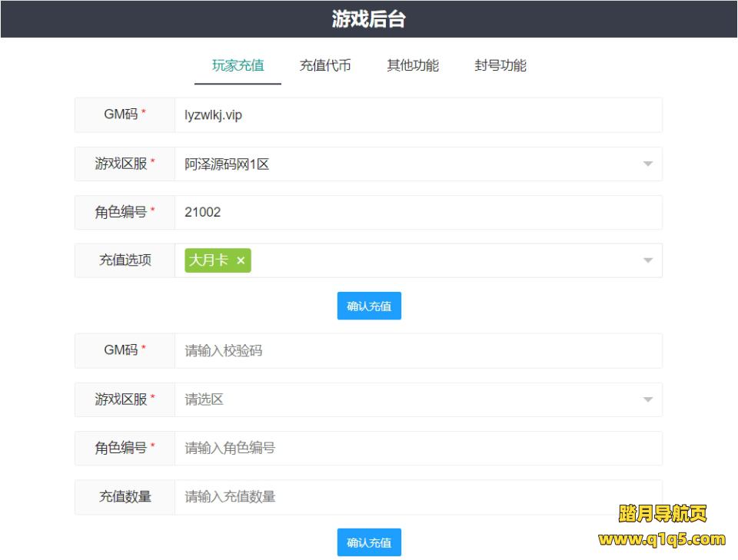Select the 封号功能 tab
Screen dimensions: 738x560
coord(500,65)
